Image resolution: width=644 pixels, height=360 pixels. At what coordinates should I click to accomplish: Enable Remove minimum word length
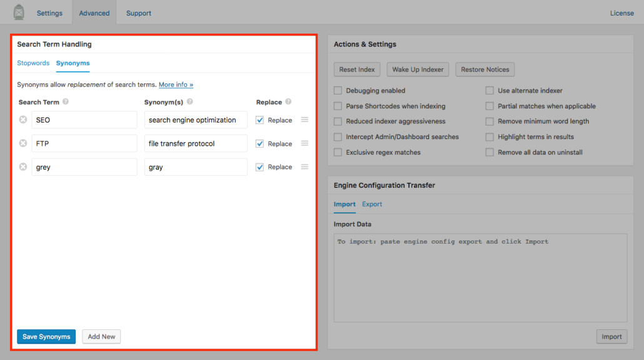[490, 121]
